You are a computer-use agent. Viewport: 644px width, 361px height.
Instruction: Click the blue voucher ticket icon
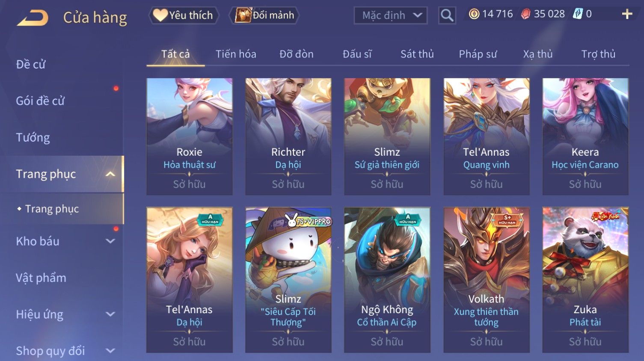pyautogui.click(x=578, y=14)
